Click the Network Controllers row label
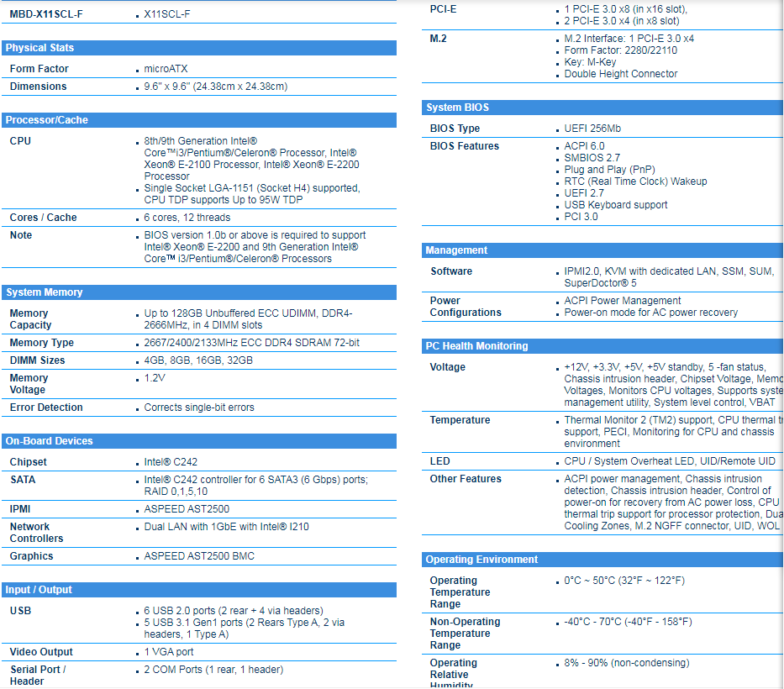This screenshot has width=784, height=689. point(36,533)
